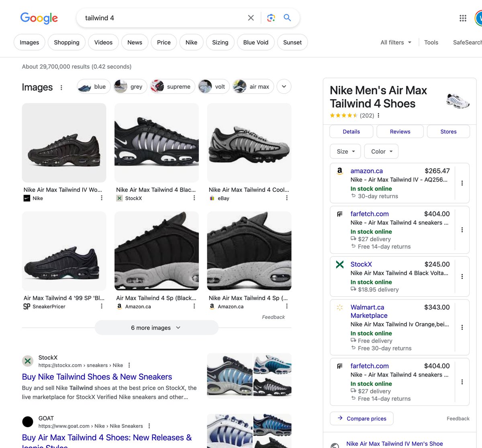Open the more options menu for StockX search result
Screen dimensions: 482x448
[129, 365]
